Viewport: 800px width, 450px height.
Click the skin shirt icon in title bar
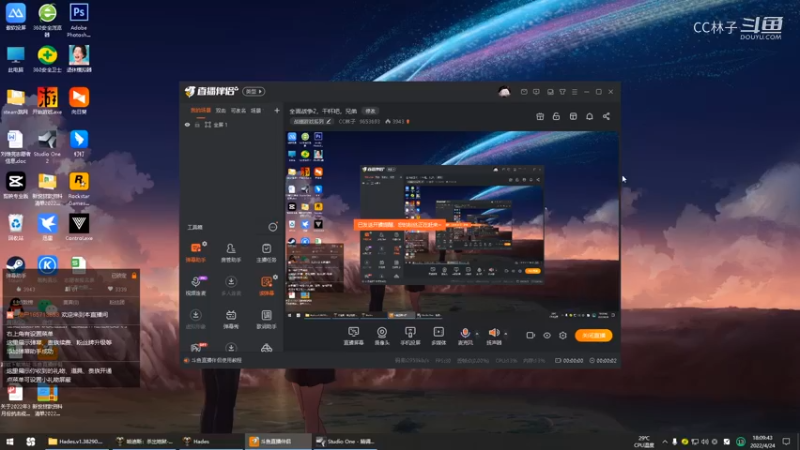coord(562,92)
